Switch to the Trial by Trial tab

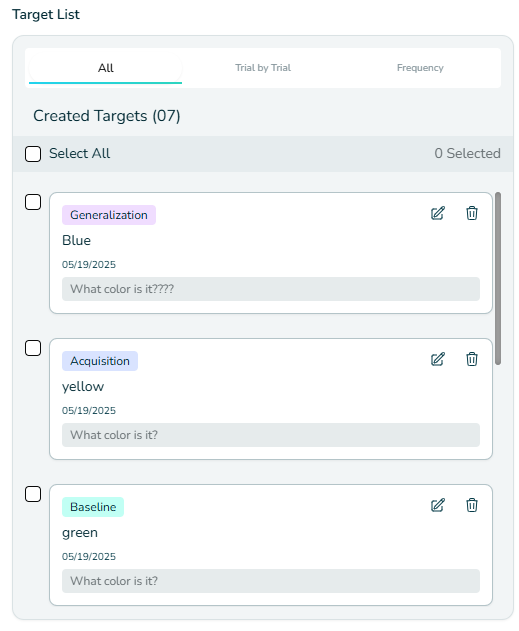pos(263,68)
